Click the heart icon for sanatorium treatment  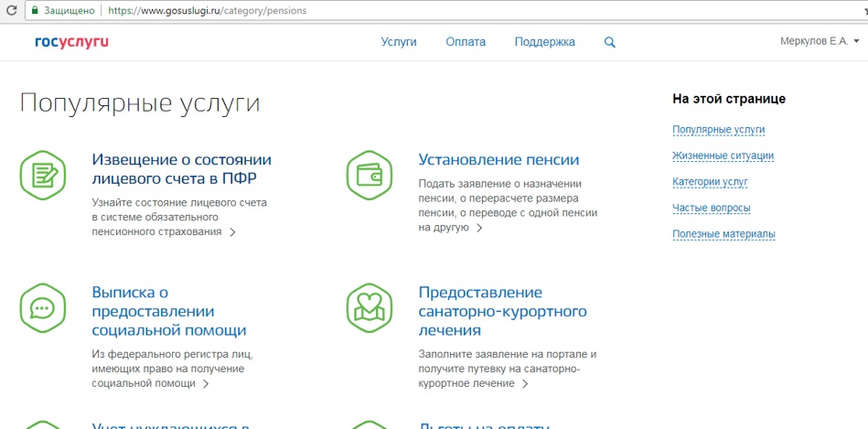click(x=369, y=307)
